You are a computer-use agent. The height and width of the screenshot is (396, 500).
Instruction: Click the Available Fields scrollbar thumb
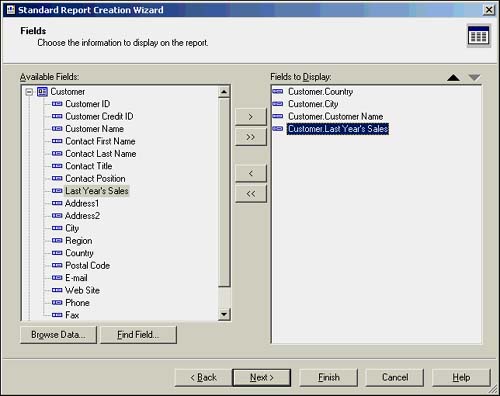pyautogui.click(x=224, y=192)
